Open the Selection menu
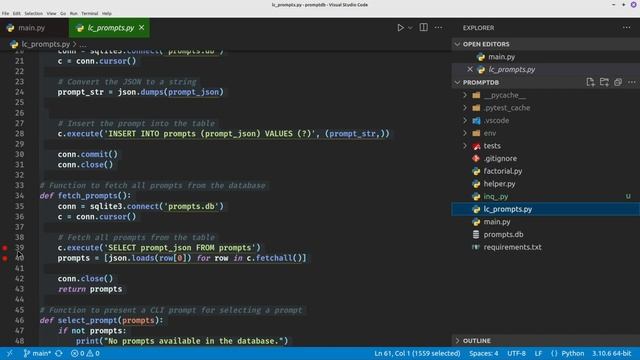This screenshot has height=360, width=640. pyautogui.click(x=33, y=13)
